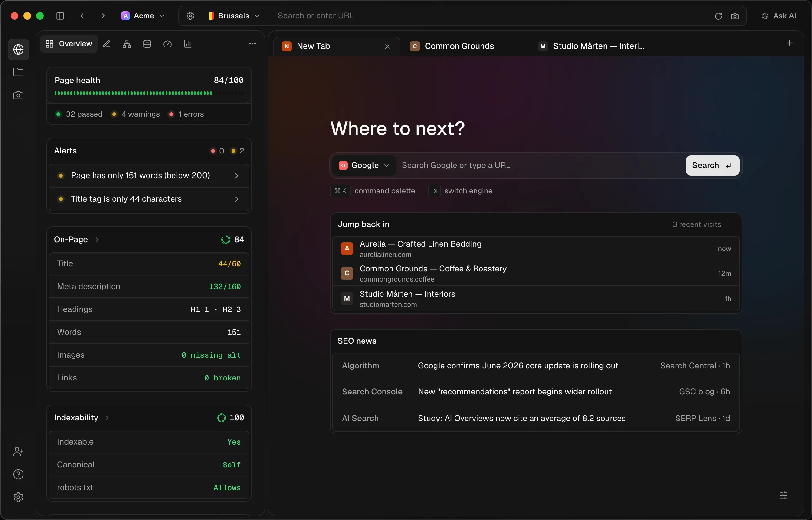Open the folder icon in left rail
Image resolution: width=812 pixels, height=520 pixels.
point(18,72)
